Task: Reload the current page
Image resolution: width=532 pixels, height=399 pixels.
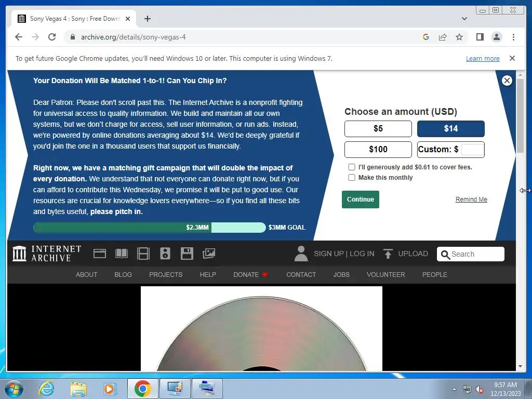Action: [52, 37]
